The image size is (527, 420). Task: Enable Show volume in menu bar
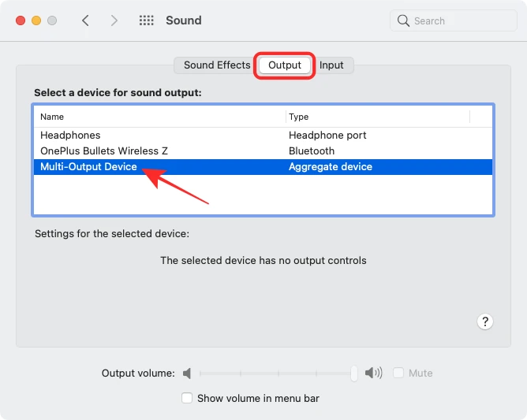[187, 398]
